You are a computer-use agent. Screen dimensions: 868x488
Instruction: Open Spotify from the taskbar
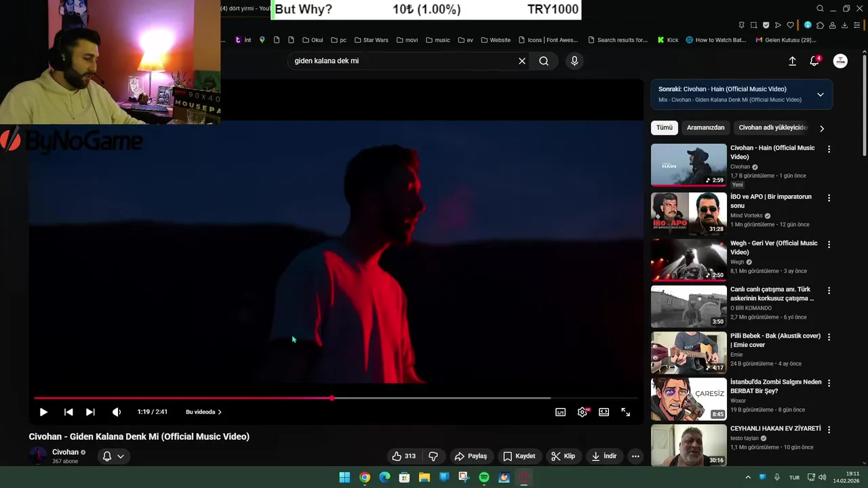pyautogui.click(x=484, y=477)
